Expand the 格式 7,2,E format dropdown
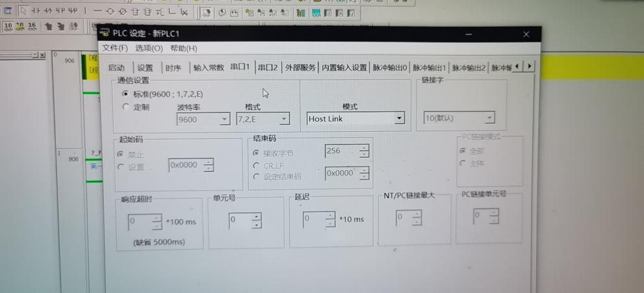 pyautogui.click(x=283, y=120)
